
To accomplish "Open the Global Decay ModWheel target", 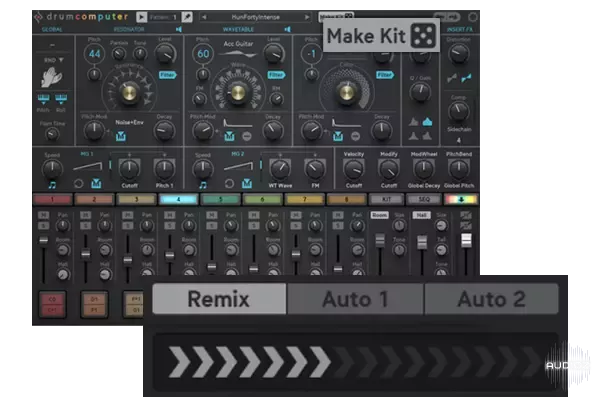I will point(424,185).
